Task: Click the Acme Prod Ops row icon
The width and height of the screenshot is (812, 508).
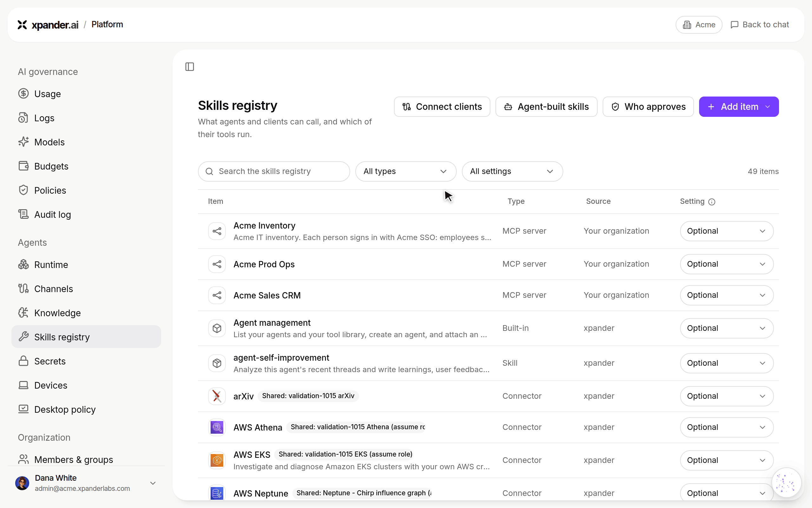Action: pyautogui.click(x=217, y=264)
